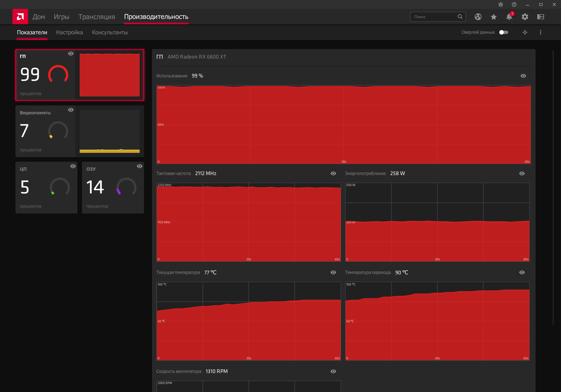This screenshot has width=561, height=392.
Task: Open settings gear icon
Action: (x=525, y=17)
